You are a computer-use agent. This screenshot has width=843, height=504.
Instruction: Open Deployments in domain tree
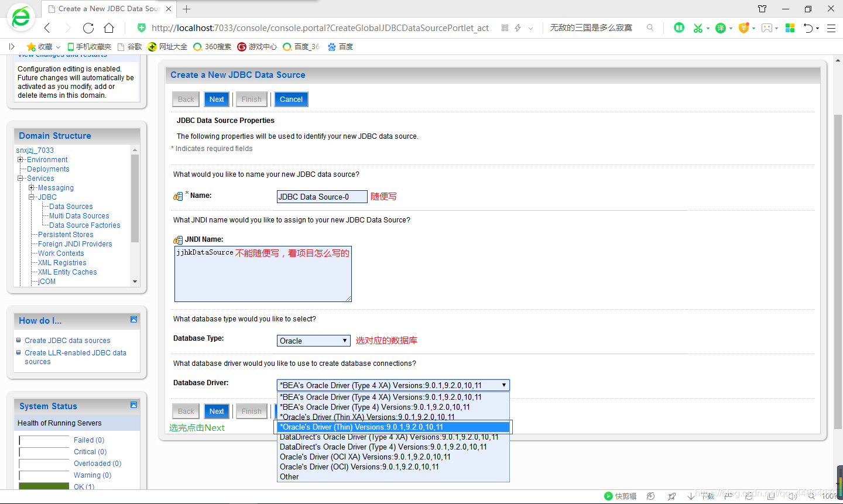click(48, 169)
